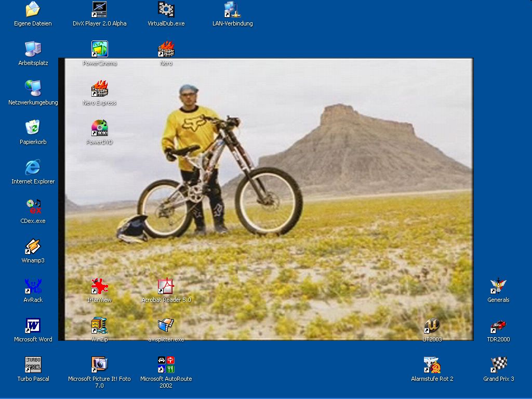Viewport: 532px width, 399px height.
Task: Select the WinZip shortcut icon
Action: 99,325
